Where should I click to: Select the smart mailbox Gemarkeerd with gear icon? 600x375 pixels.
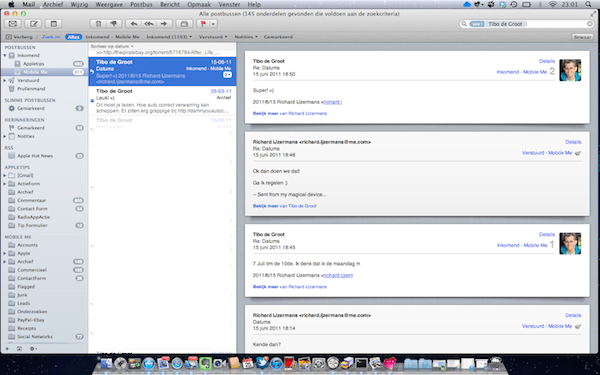[x=44, y=108]
